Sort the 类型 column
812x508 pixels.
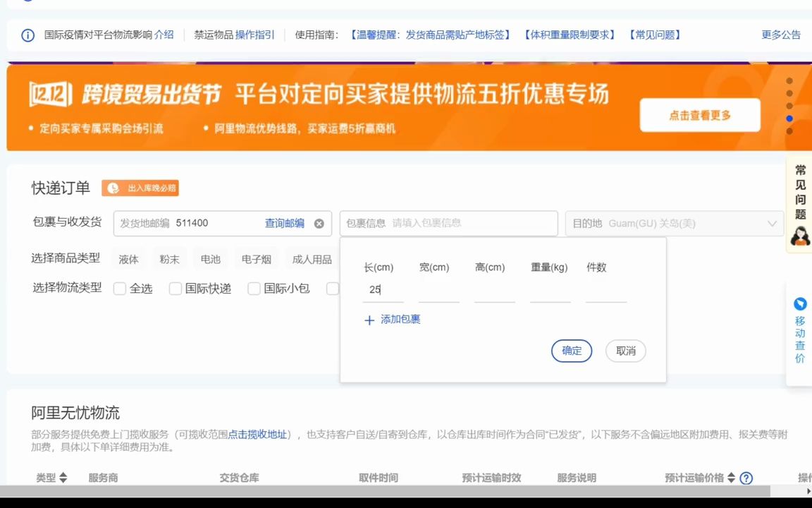pos(63,478)
